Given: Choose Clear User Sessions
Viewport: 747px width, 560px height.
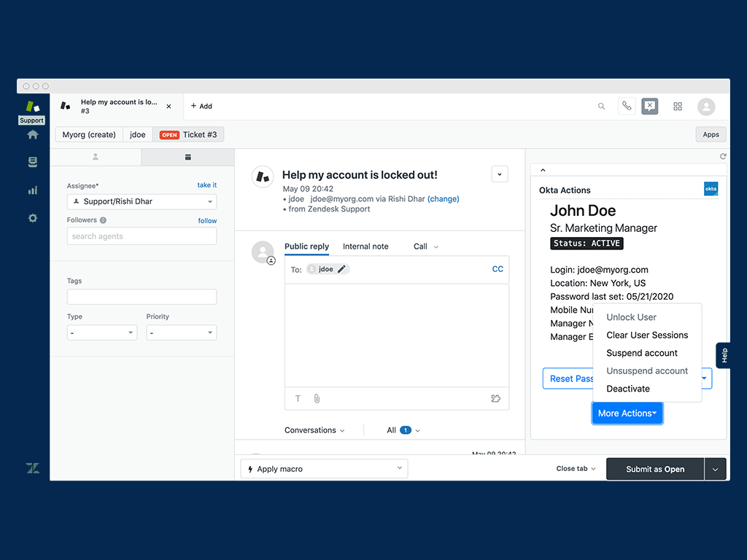Looking at the screenshot, I should tap(647, 335).
